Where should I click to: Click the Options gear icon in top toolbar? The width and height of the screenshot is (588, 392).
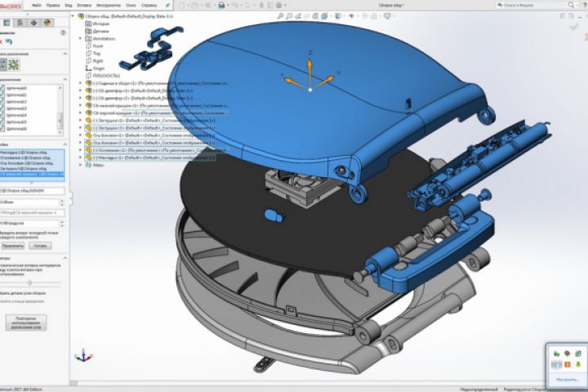tap(278, 5)
